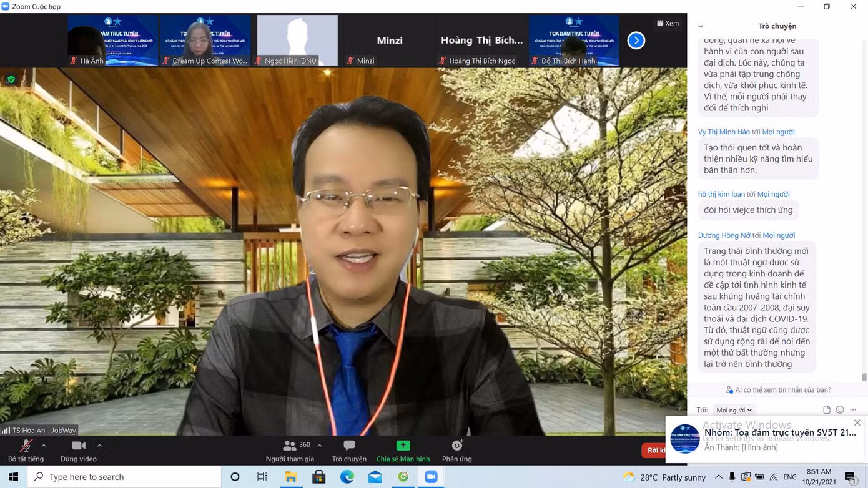Collapse the chat panel chevron
868x488 pixels.
click(x=701, y=26)
